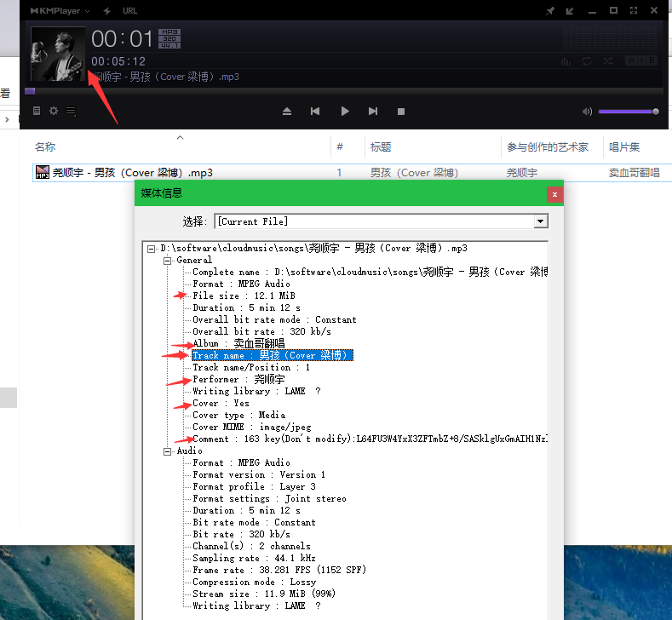
Task: Toggle KMPlayer fullscreen mode
Action: [x=634, y=11]
